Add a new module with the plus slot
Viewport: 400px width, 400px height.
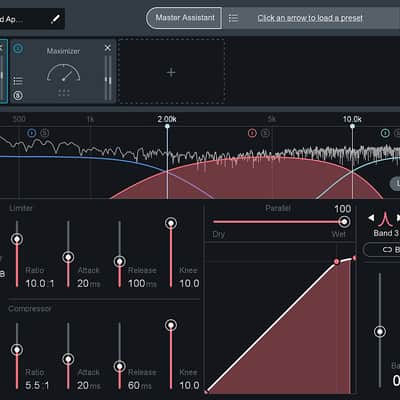(171, 72)
